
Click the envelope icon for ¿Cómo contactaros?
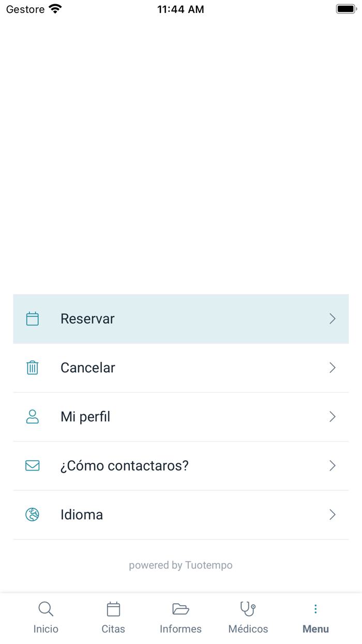point(33,465)
